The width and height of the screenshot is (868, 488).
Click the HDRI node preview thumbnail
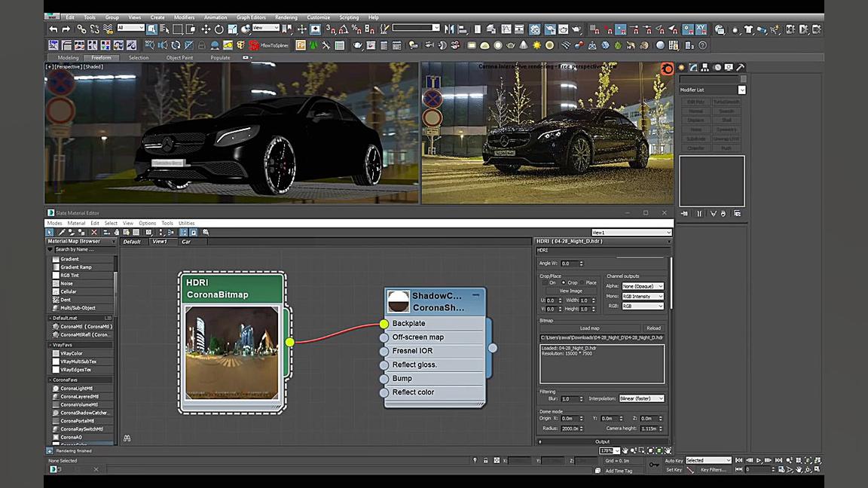pos(232,352)
